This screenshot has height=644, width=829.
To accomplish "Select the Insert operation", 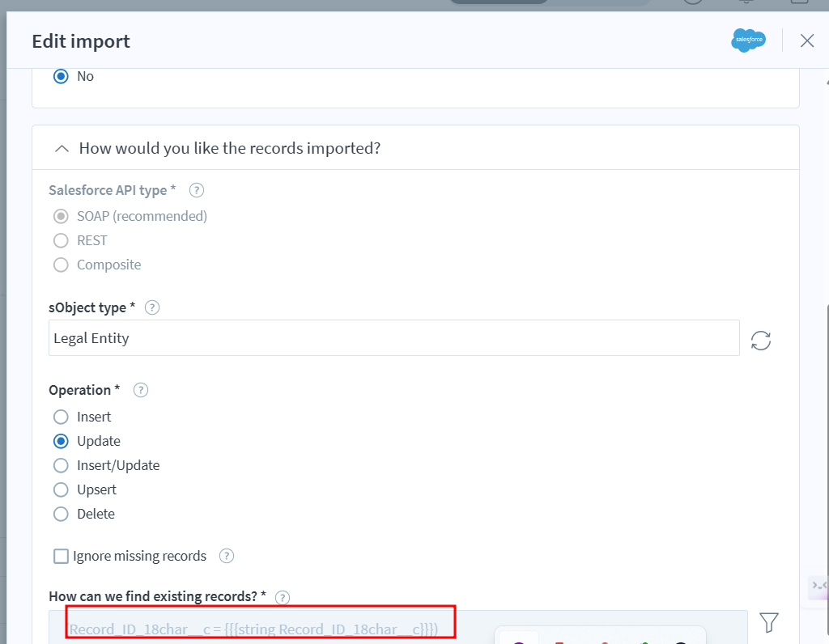I will click(x=61, y=417).
